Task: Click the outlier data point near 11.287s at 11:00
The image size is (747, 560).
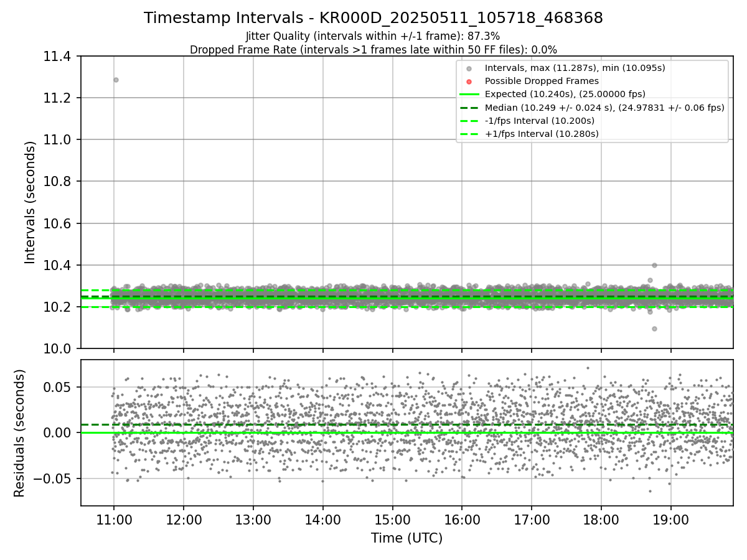Action: pos(116,80)
